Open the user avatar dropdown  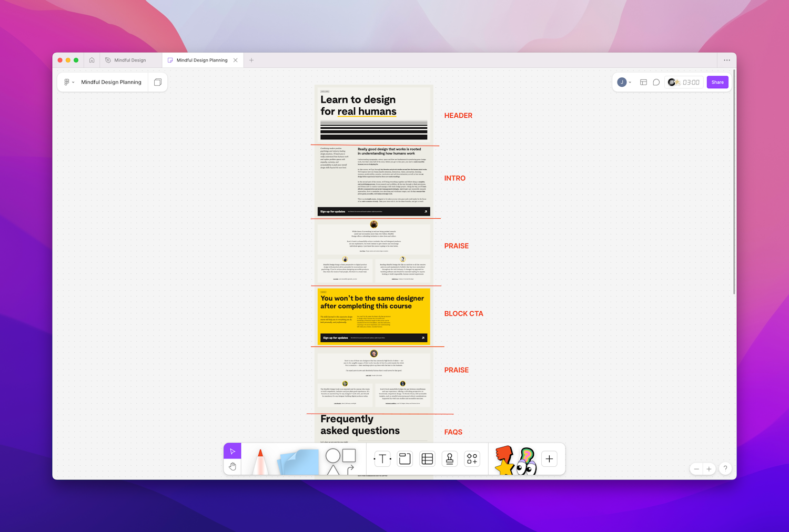[623, 82]
